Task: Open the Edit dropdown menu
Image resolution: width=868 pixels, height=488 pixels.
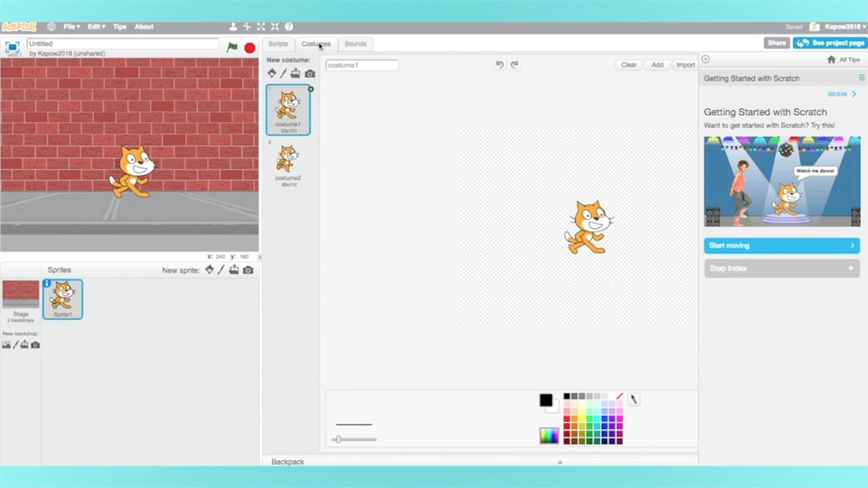Action: 96,26
